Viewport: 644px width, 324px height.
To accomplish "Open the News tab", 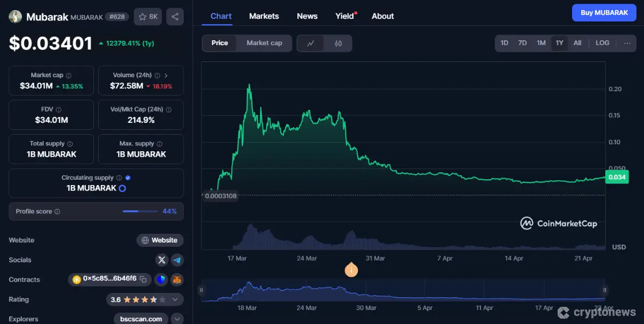I will (x=307, y=16).
